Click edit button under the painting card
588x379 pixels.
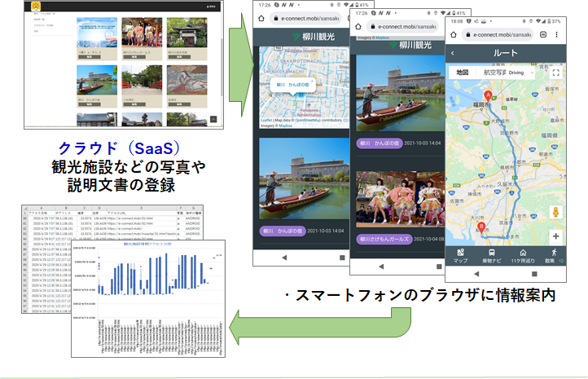point(179,104)
